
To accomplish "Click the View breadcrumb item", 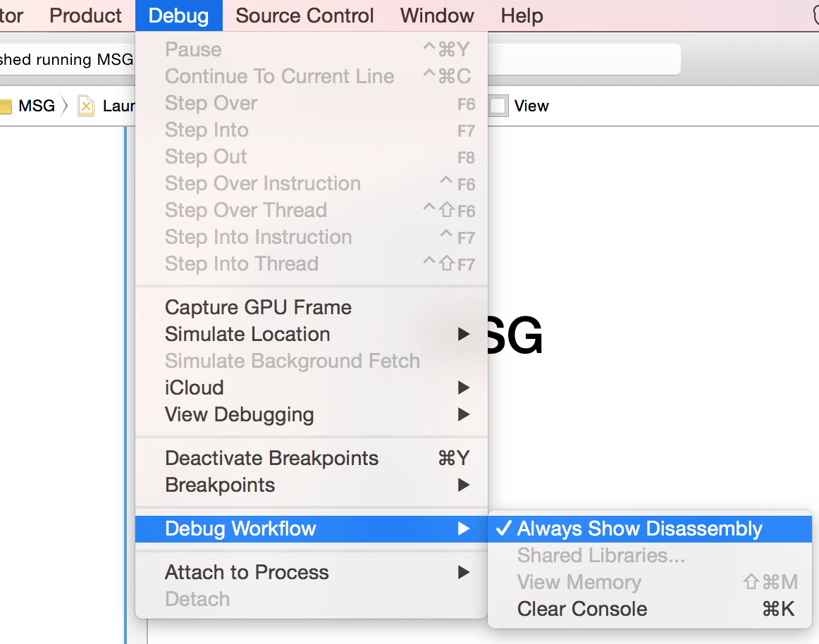I will pyautogui.click(x=531, y=106).
